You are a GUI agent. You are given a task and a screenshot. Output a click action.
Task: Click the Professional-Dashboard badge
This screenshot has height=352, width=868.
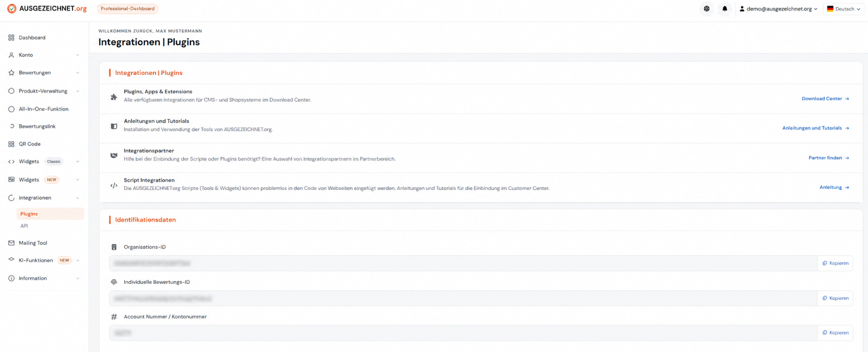click(x=127, y=9)
